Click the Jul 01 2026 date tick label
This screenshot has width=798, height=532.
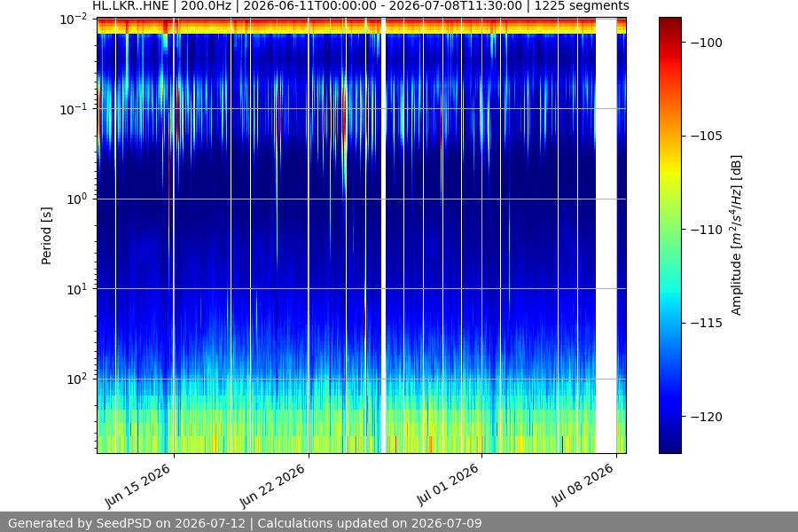point(448,485)
